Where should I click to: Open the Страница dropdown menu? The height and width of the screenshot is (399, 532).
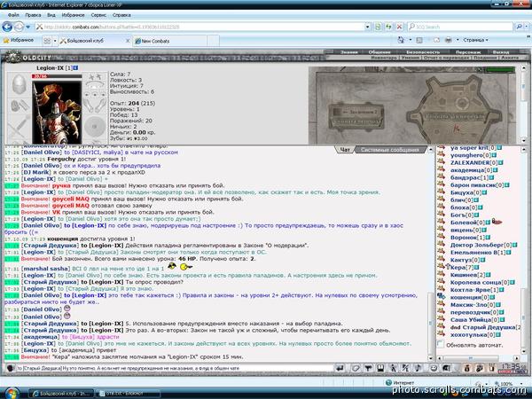coord(475,40)
